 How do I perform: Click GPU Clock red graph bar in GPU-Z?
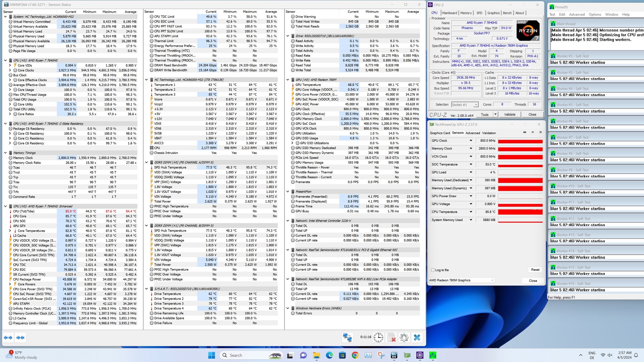pos(520,141)
